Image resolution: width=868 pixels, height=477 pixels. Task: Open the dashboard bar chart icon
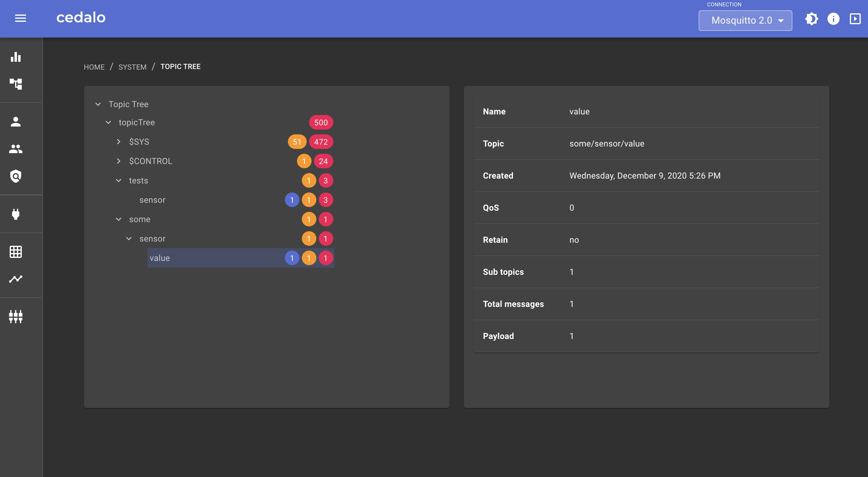click(x=16, y=57)
